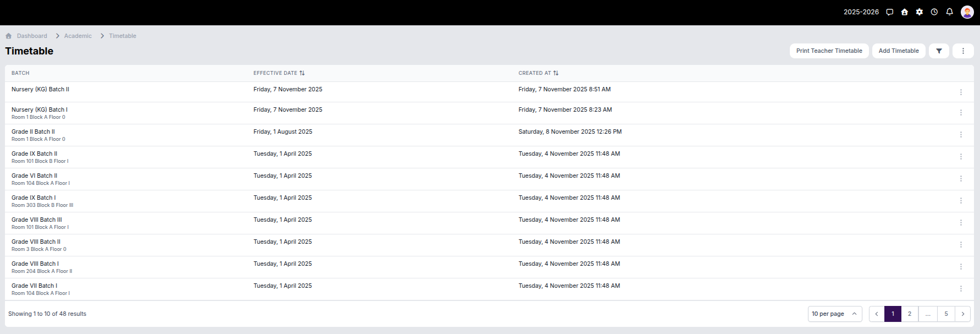Open row actions for Grade VII Batch I
The height and width of the screenshot is (334, 980).
coord(961,288)
